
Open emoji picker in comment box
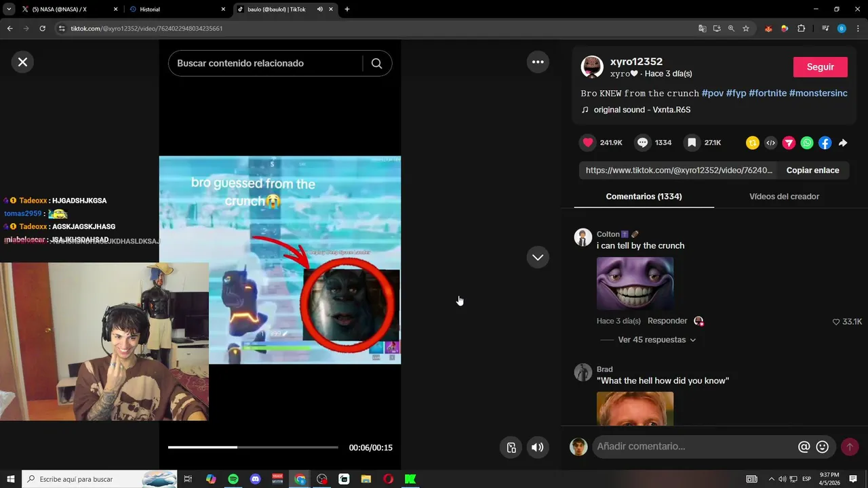click(823, 447)
